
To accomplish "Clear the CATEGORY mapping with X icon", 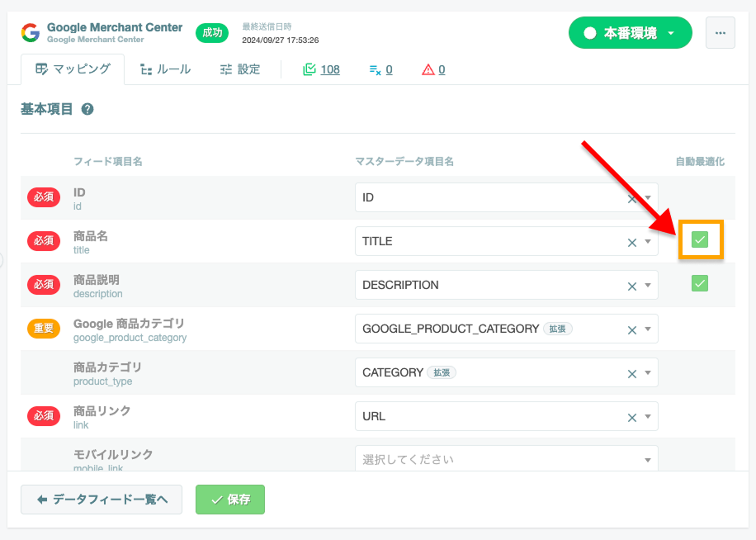I will point(632,374).
